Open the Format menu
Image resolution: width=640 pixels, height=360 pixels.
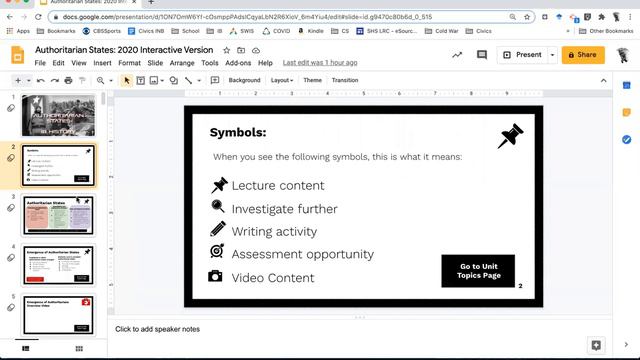129,63
